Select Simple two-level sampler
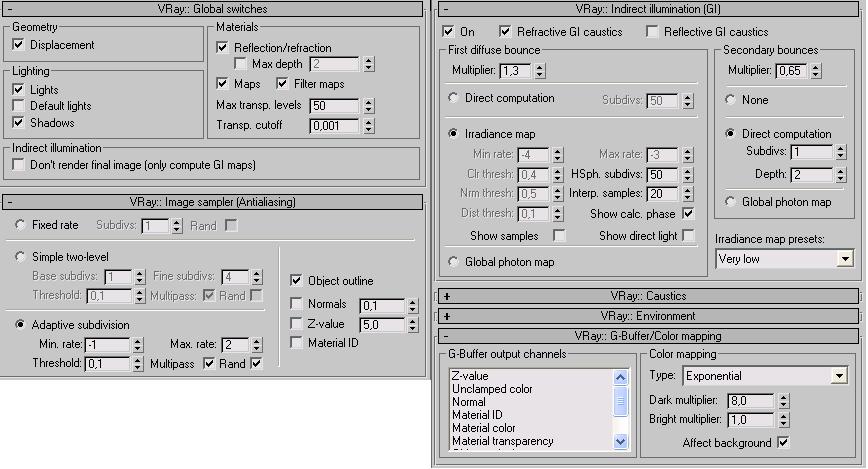 [20, 257]
